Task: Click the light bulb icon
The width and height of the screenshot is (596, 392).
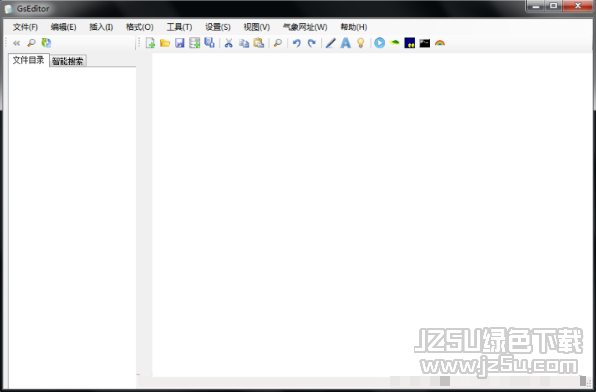Action: (361, 43)
